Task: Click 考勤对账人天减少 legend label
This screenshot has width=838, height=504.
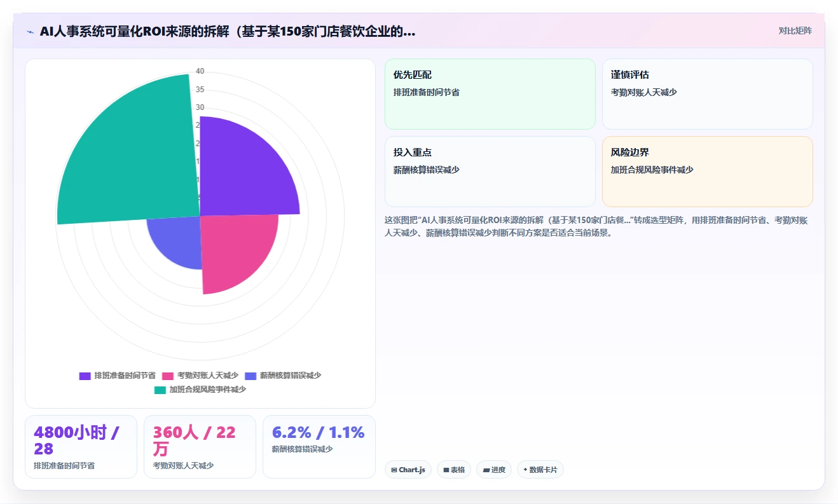Action: [x=208, y=376]
